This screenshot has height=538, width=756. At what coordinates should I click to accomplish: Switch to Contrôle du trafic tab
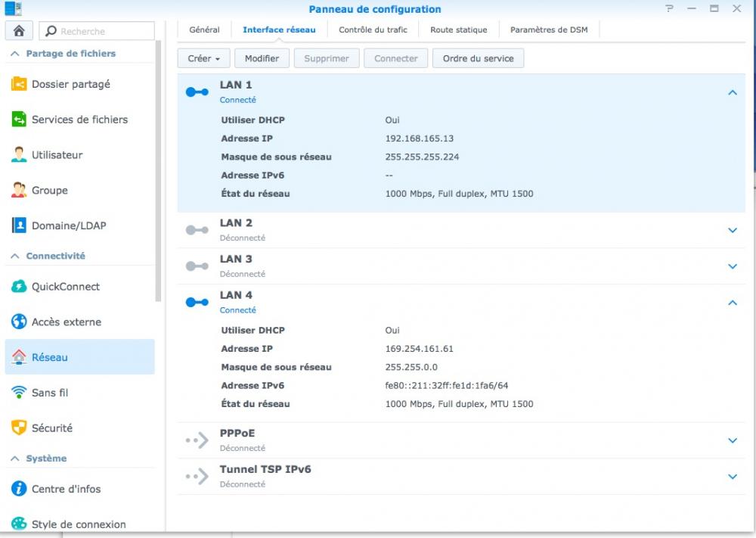(373, 30)
